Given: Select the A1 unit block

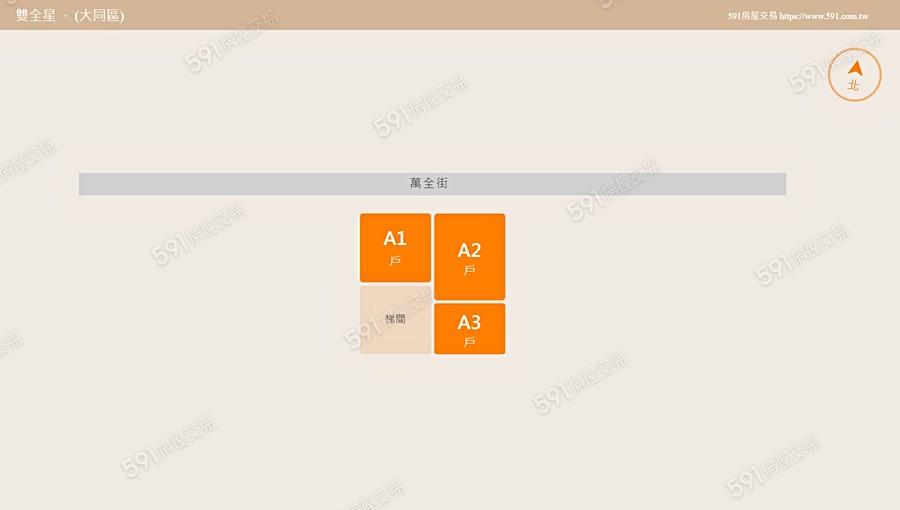Looking at the screenshot, I should click(395, 247).
